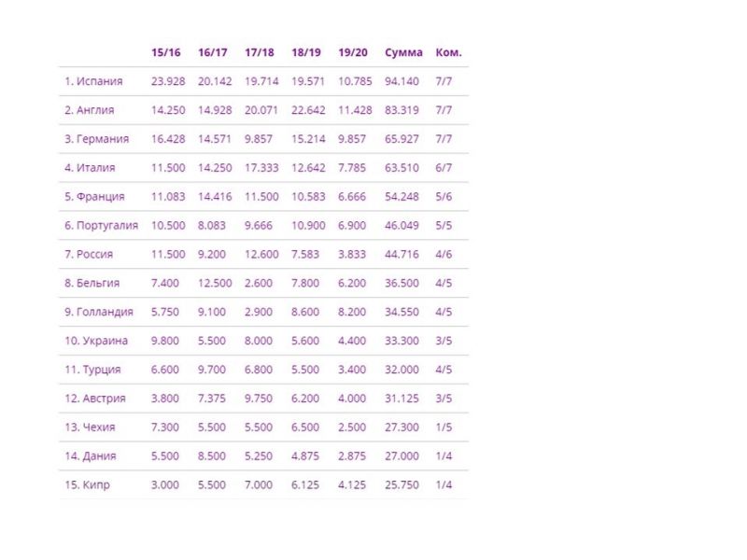Select the 7. Россия row label

(x=89, y=254)
